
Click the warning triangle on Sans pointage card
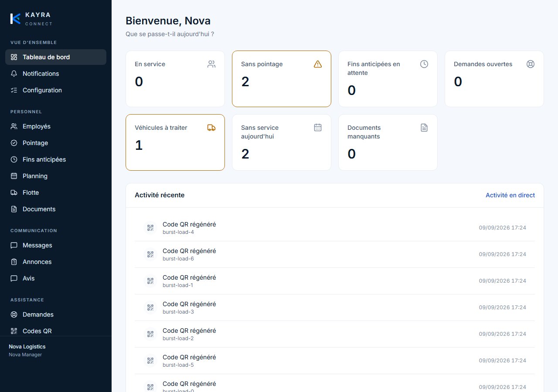point(318,64)
